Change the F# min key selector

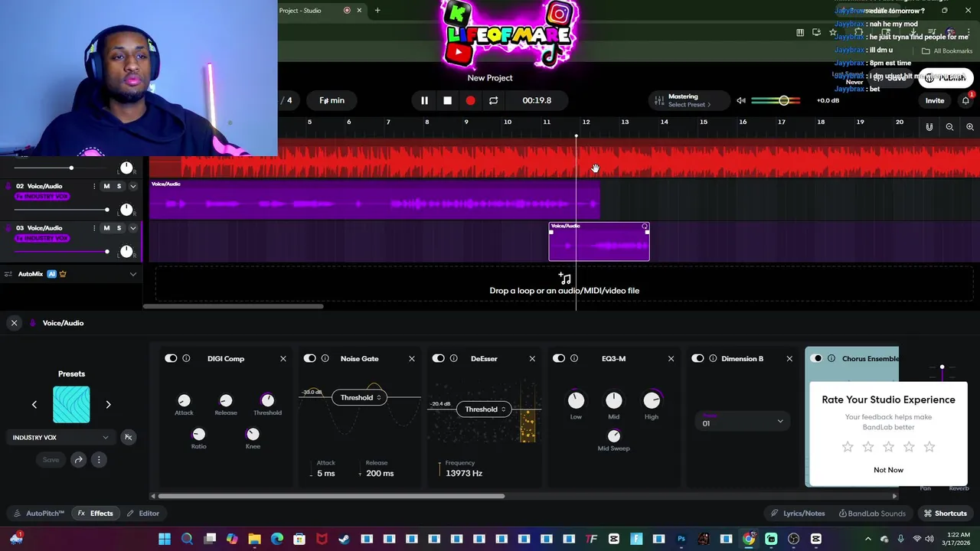point(332,100)
